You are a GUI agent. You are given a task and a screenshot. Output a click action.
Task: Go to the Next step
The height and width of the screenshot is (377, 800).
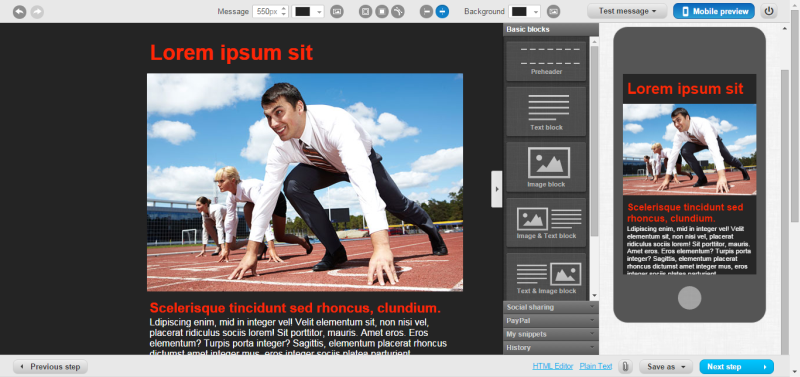point(736,367)
